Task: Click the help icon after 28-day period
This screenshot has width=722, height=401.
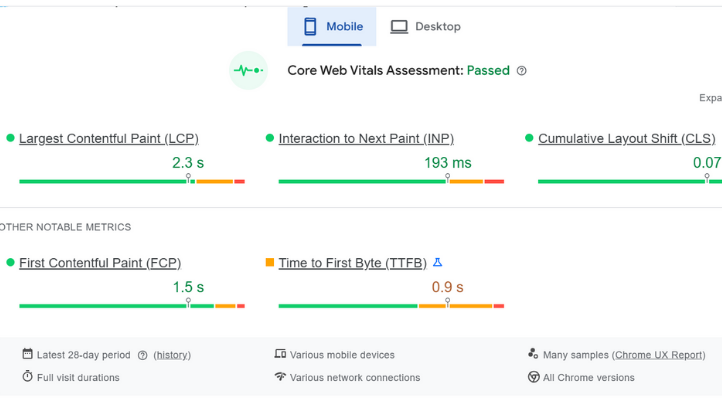Action: click(x=142, y=355)
